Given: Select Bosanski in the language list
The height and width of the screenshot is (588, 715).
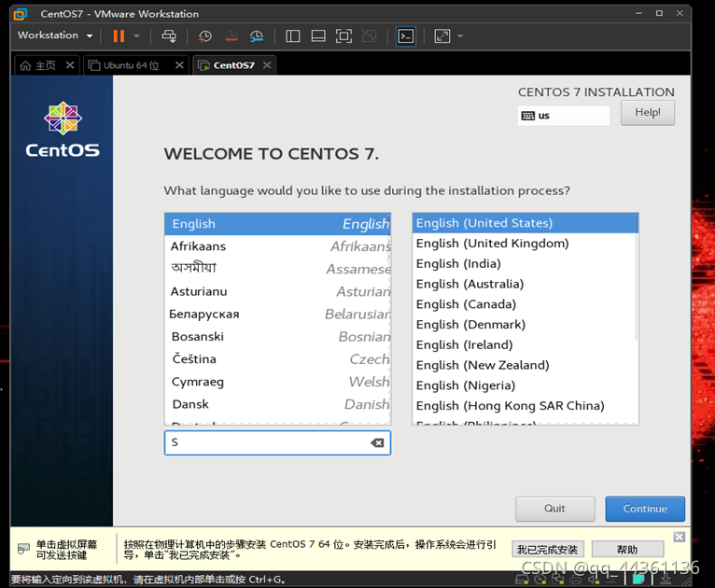Looking at the screenshot, I should (x=277, y=336).
